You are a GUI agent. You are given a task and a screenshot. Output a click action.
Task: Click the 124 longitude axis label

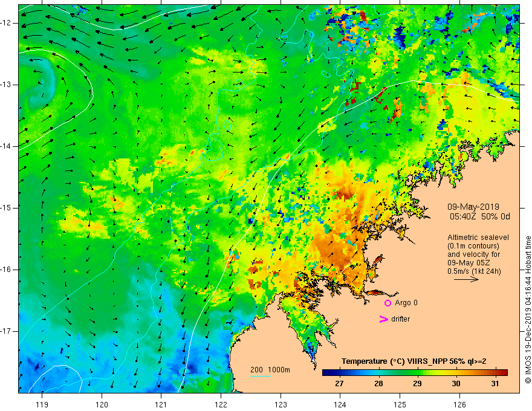click(340, 404)
